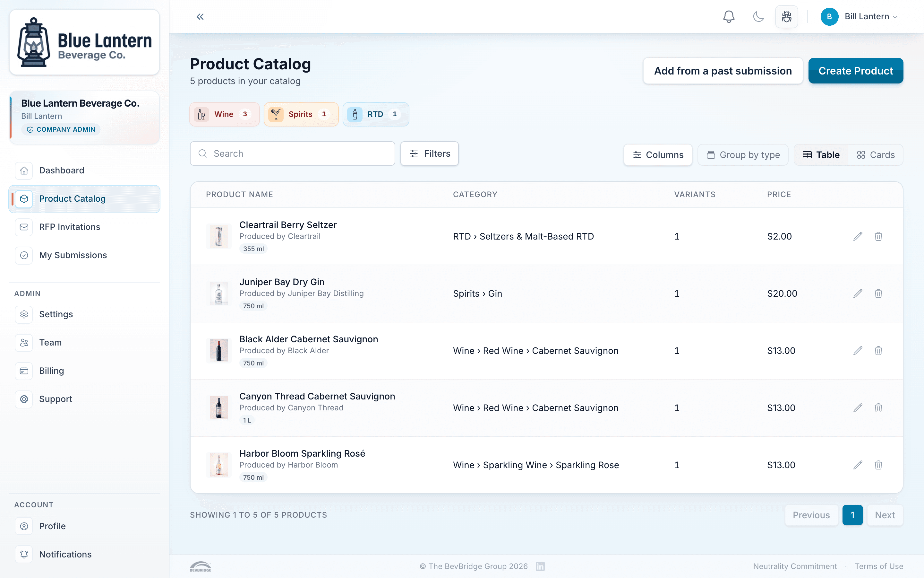Delete Juniper Bay Dry Gin trash icon
The image size is (924, 578).
pos(878,293)
